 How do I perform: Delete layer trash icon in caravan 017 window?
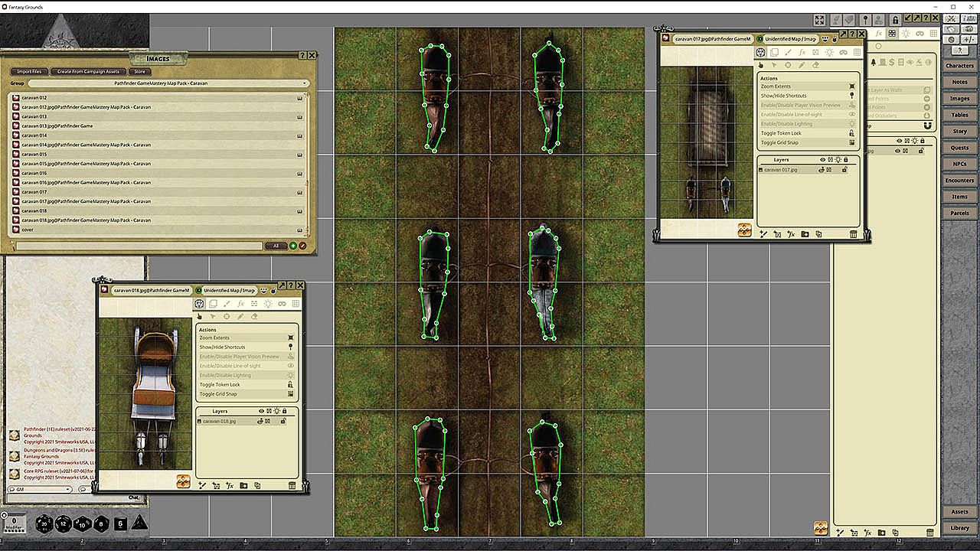pyautogui.click(x=854, y=233)
